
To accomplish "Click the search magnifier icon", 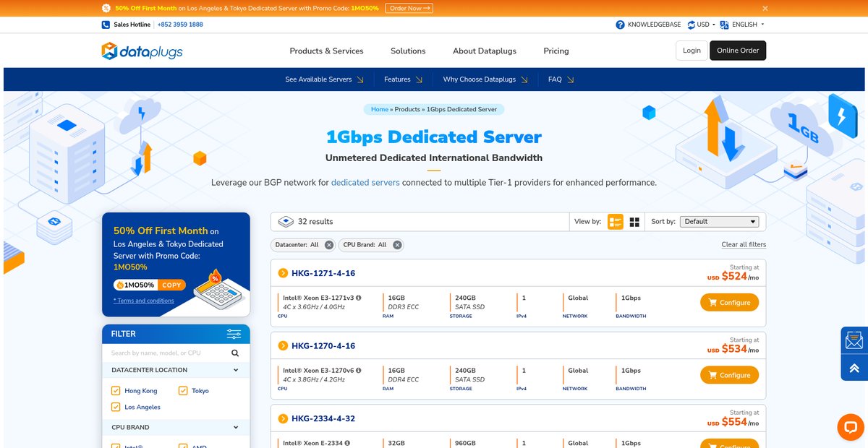I will pyautogui.click(x=235, y=353).
